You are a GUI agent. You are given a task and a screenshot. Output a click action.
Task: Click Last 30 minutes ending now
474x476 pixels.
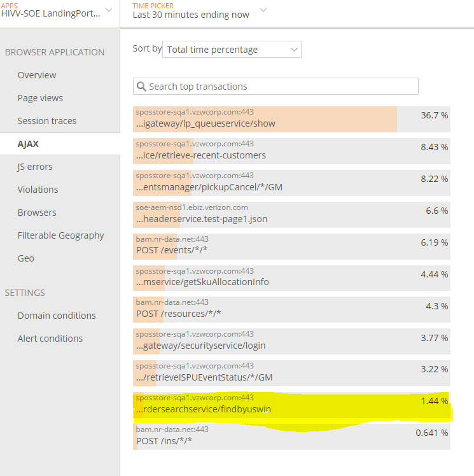[191, 15]
